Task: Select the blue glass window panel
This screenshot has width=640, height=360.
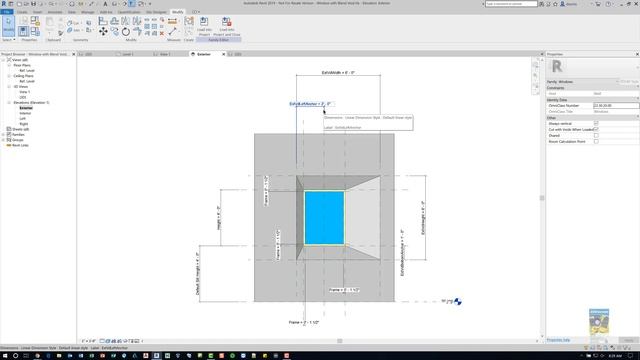Action: click(324, 218)
